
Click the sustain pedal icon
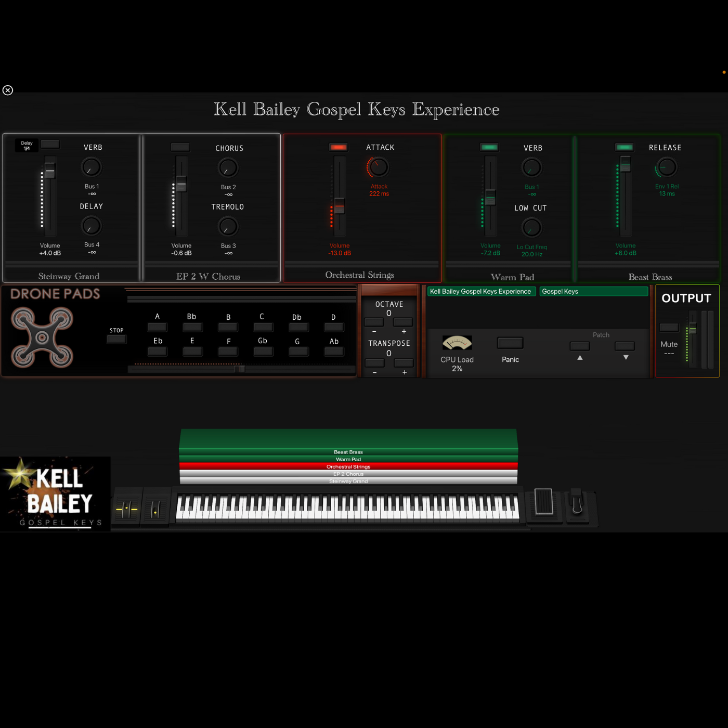(x=577, y=502)
